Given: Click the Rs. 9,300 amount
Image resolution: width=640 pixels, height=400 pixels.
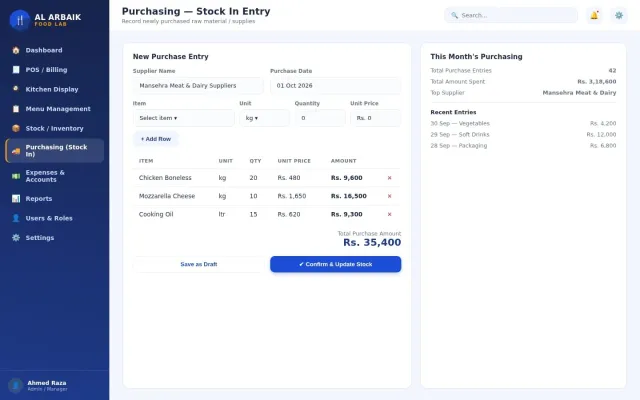Looking at the screenshot, I should pyautogui.click(x=347, y=214).
